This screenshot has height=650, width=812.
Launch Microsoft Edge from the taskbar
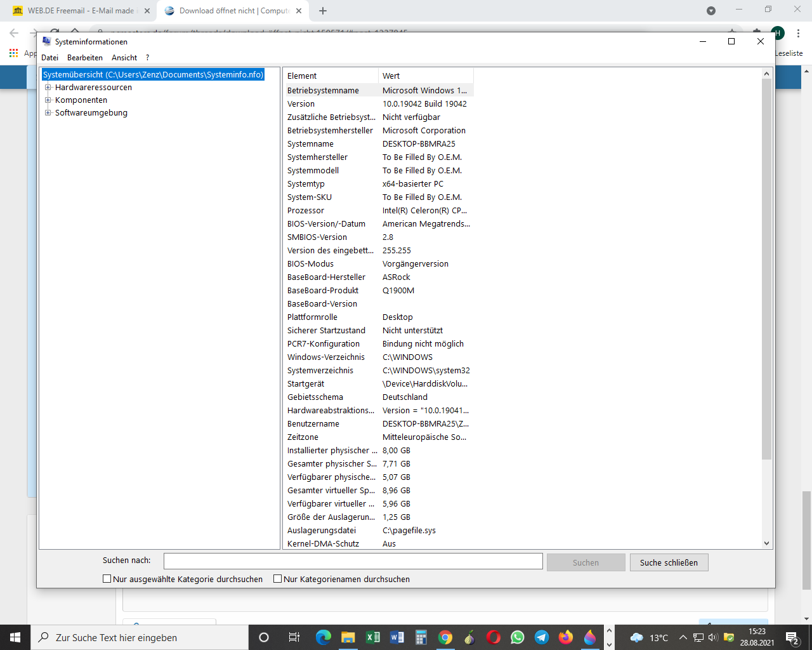point(324,637)
